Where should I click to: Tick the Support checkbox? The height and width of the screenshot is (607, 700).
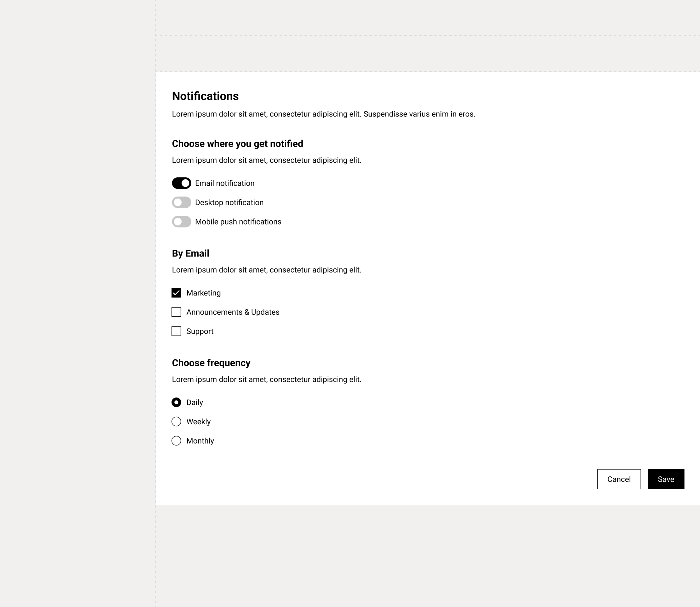pyautogui.click(x=176, y=331)
